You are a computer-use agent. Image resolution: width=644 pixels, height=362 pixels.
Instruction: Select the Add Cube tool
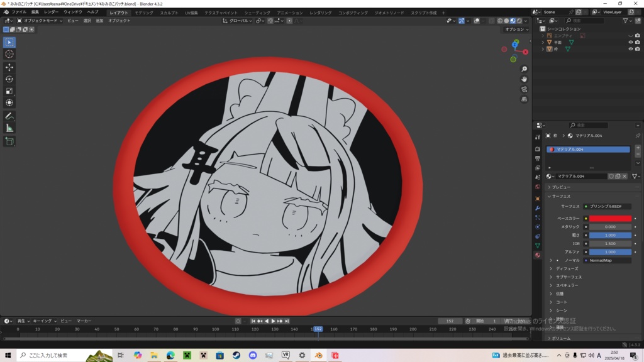[9, 141]
